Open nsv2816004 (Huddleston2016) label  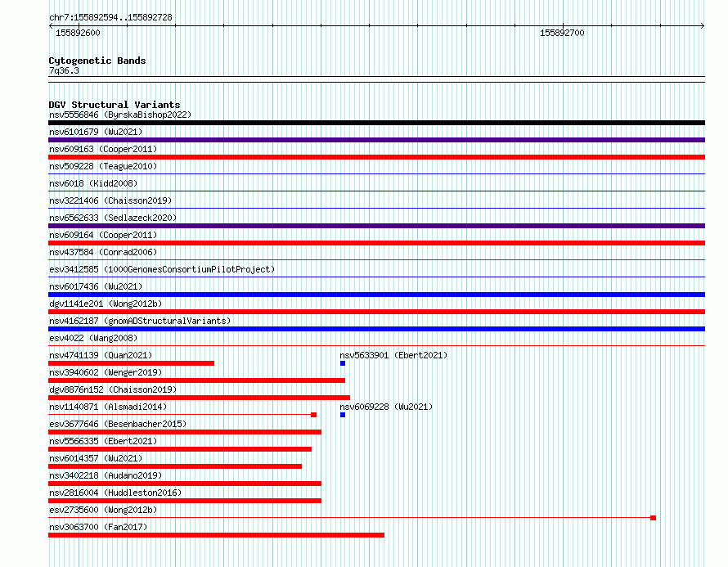115,493
